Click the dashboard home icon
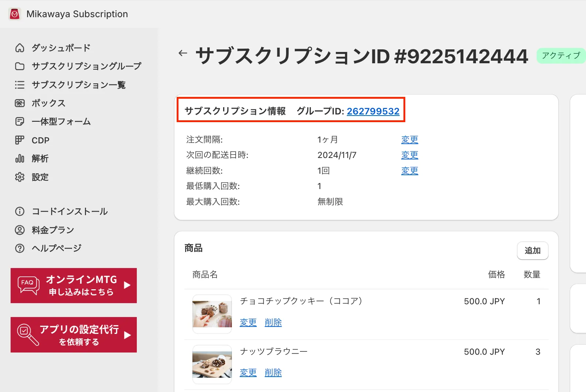The height and width of the screenshot is (392, 586). (x=20, y=48)
